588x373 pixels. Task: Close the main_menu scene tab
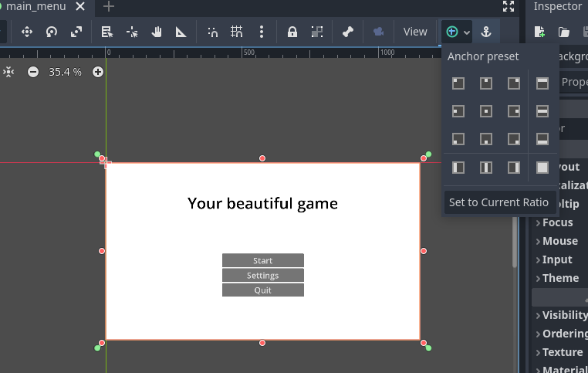(x=80, y=6)
